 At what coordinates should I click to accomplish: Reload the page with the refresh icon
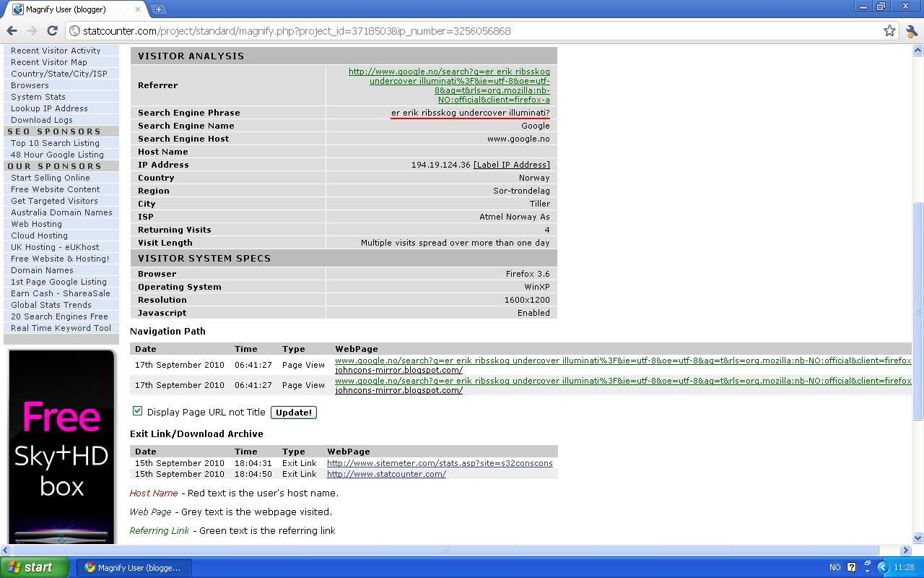coord(52,30)
